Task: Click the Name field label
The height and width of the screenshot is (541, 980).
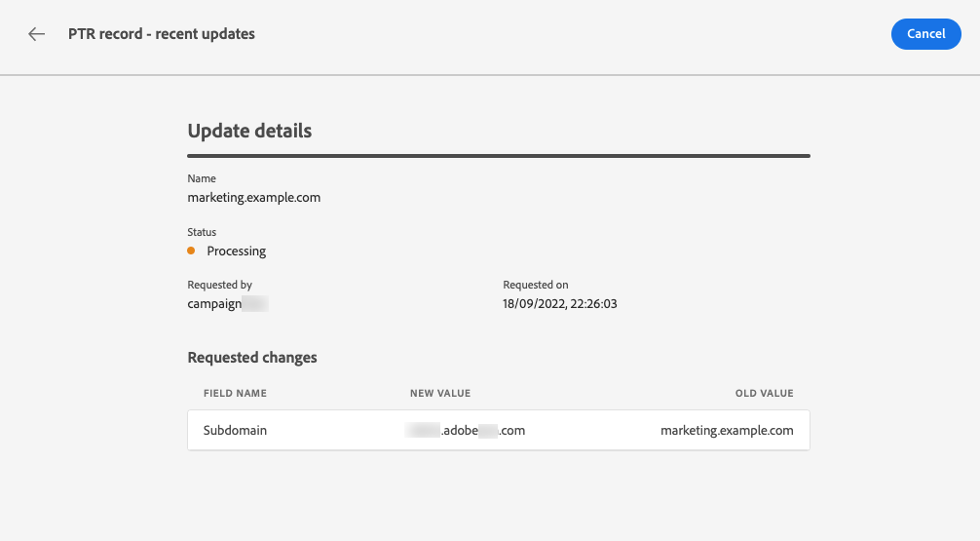Action: (202, 178)
